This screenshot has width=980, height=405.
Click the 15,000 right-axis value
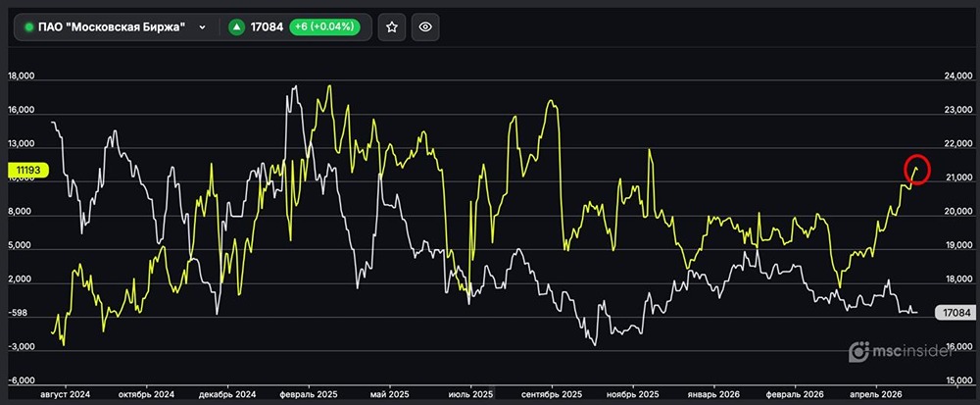coord(958,380)
